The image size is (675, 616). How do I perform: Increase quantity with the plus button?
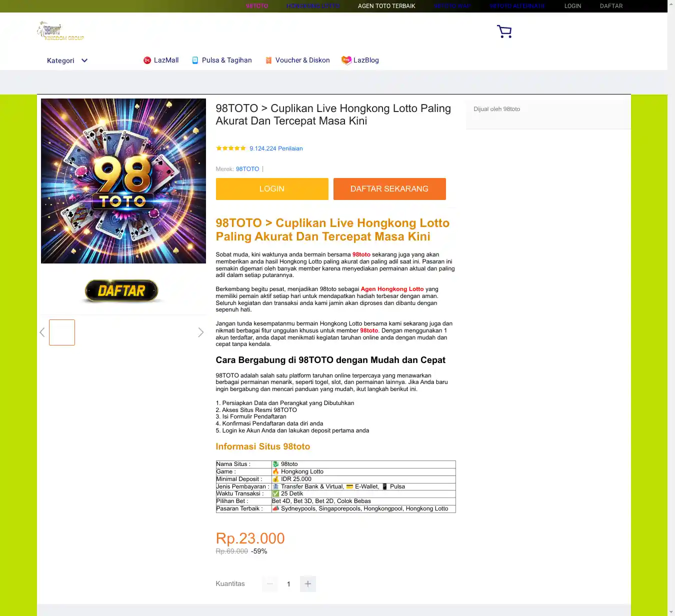coord(308,584)
